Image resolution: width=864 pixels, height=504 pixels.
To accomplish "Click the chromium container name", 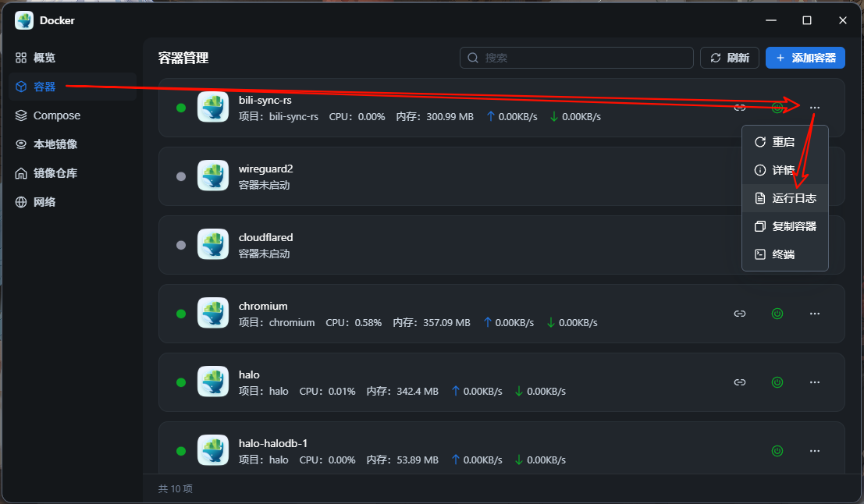I will pyautogui.click(x=263, y=307).
